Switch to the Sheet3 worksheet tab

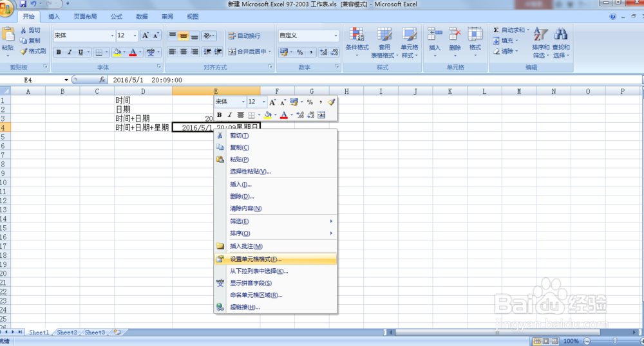click(x=95, y=332)
